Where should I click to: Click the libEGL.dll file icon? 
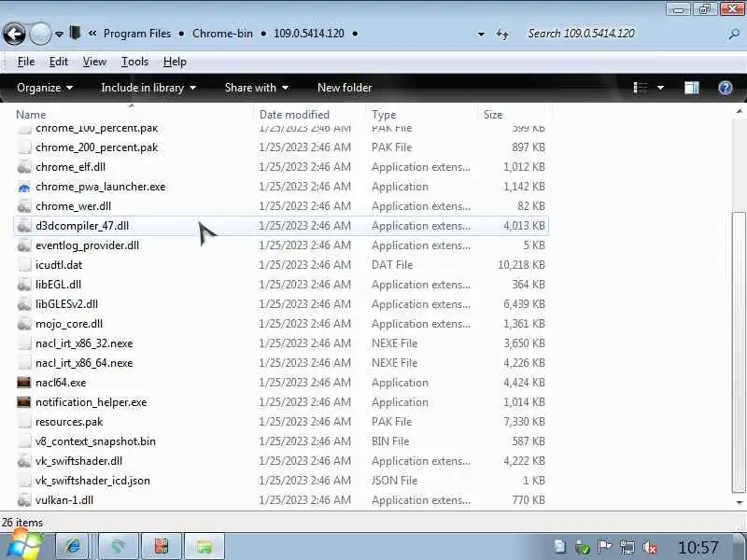[24, 285]
